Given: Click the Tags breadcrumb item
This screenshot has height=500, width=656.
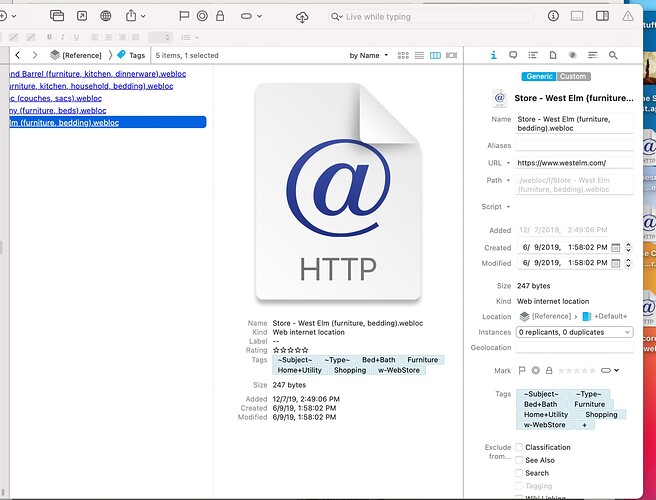Looking at the screenshot, I should pyautogui.click(x=131, y=55).
